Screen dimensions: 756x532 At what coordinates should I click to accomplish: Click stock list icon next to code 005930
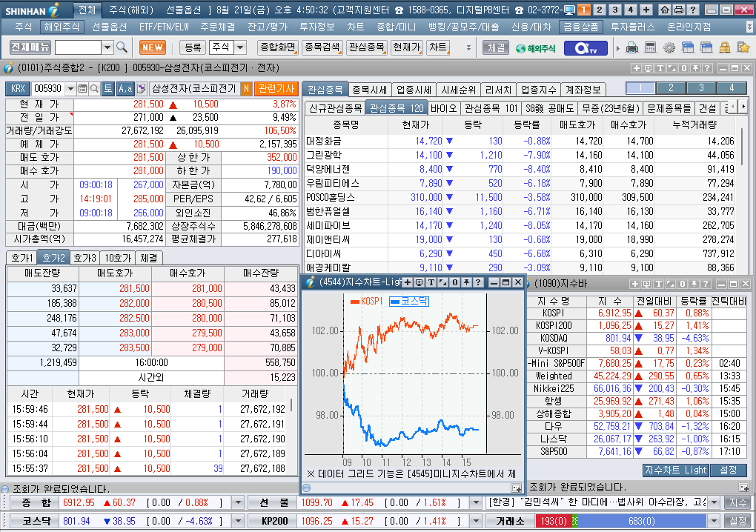point(82,89)
